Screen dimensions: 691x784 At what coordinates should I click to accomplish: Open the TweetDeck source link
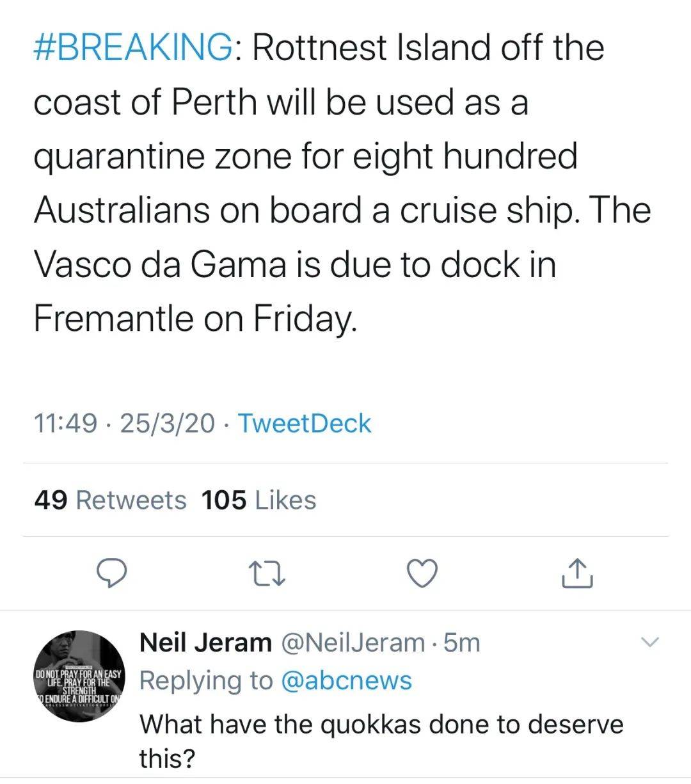point(304,424)
